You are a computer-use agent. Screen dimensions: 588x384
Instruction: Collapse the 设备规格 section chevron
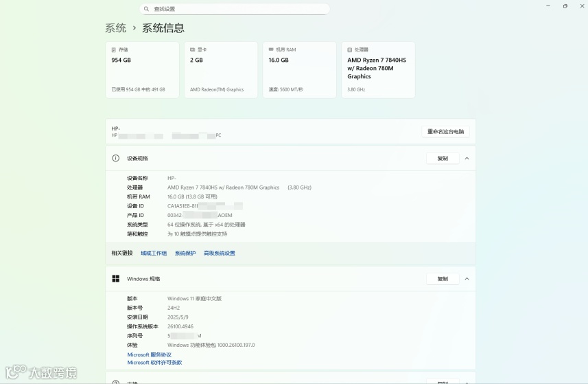[x=467, y=159]
